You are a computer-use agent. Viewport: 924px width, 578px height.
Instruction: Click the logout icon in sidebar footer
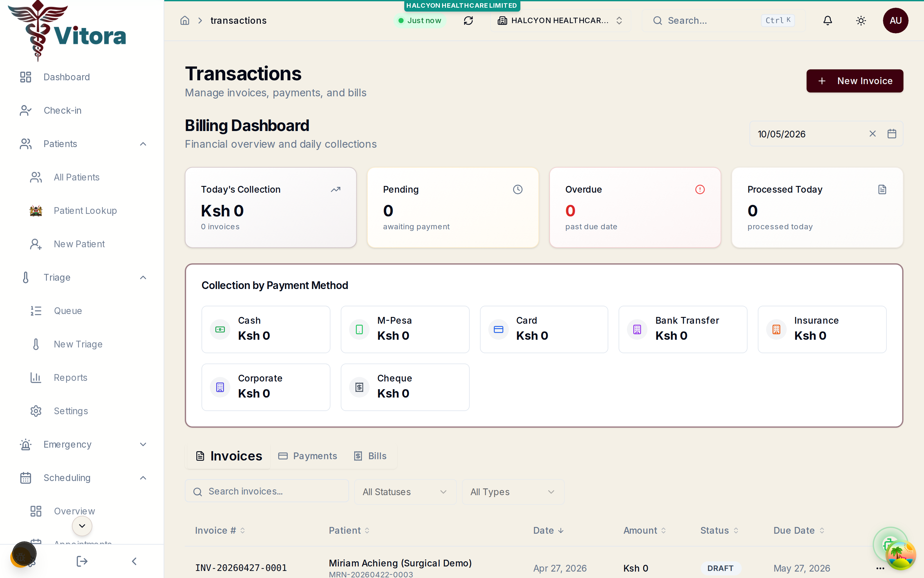click(82, 561)
